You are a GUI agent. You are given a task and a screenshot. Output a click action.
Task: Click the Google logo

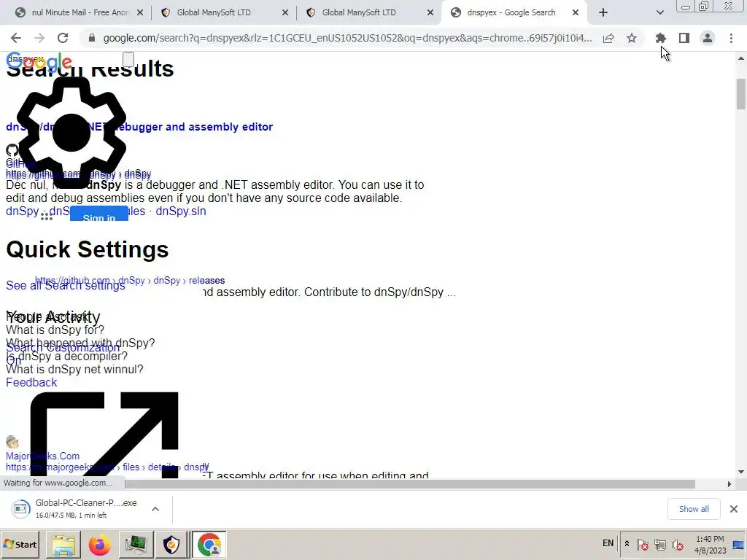point(39,61)
